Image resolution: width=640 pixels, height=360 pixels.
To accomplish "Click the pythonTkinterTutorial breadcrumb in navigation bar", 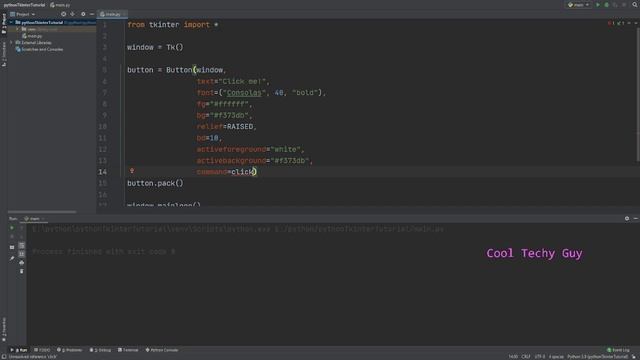I will coord(24,5).
